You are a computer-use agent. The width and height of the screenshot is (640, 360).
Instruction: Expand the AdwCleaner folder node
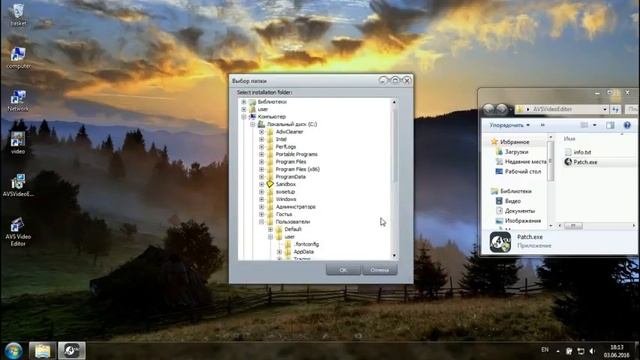coord(262,132)
